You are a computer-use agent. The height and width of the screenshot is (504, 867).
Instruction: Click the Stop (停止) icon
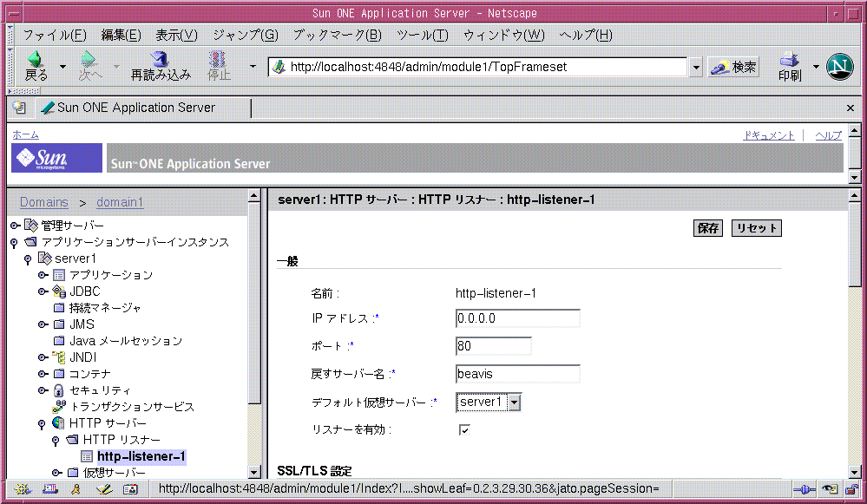(x=219, y=66)
